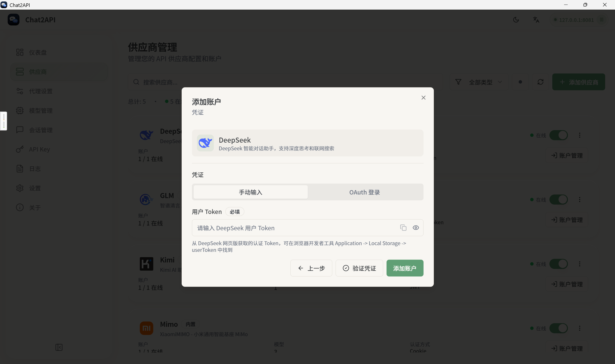
Task: Toggle dark mode moon icon
Action: 516,20
